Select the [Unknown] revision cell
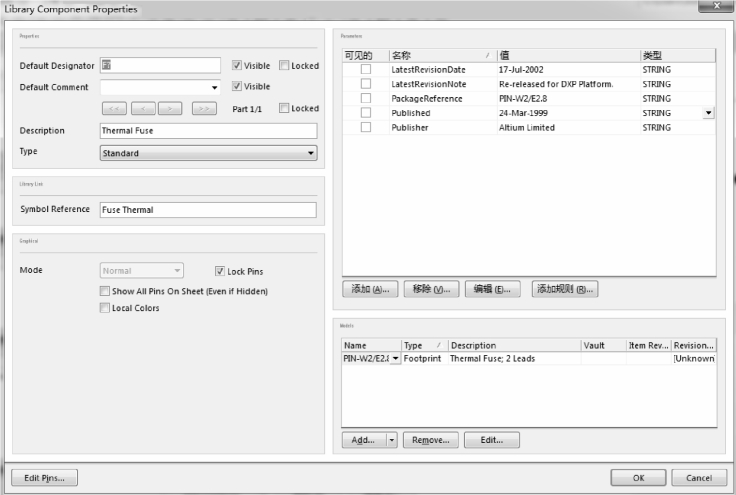This screenshot has width=736, height=495. pos(694,358)
